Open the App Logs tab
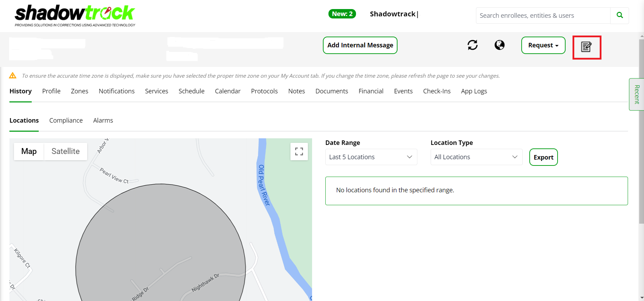The image size is (644, 301). 474,91
